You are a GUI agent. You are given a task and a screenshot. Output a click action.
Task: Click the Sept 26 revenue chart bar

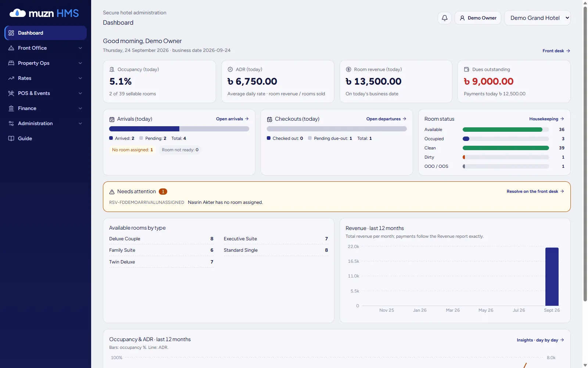click(x=552, y=277)
